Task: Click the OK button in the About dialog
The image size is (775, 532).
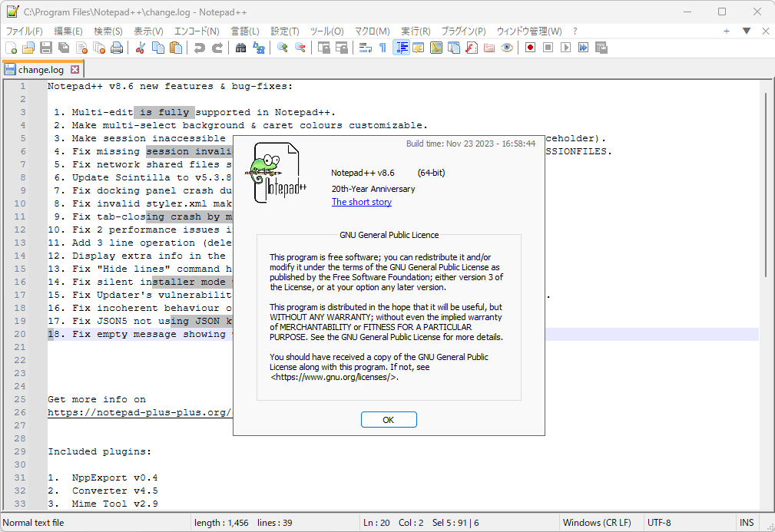Action: [x=389, y=419]
